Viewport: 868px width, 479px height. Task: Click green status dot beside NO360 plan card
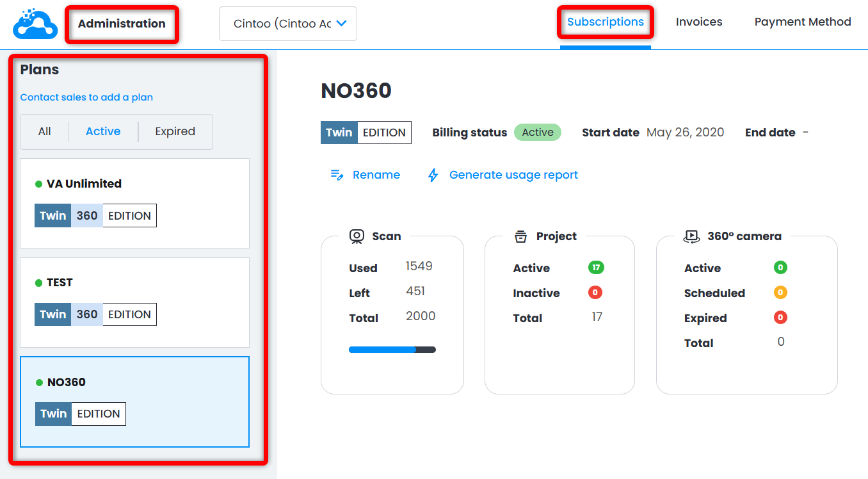40,383
